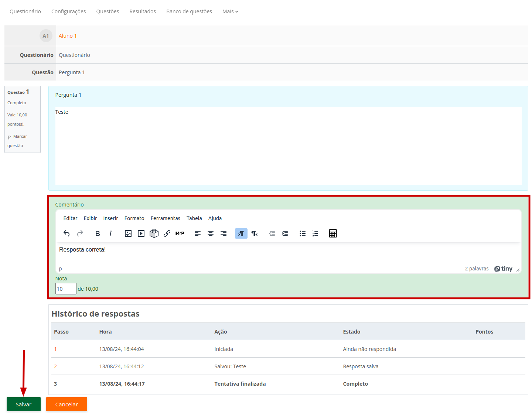Open the multimedia insert tool
Screen dimensions: 532x413
(x=141, y=233)
